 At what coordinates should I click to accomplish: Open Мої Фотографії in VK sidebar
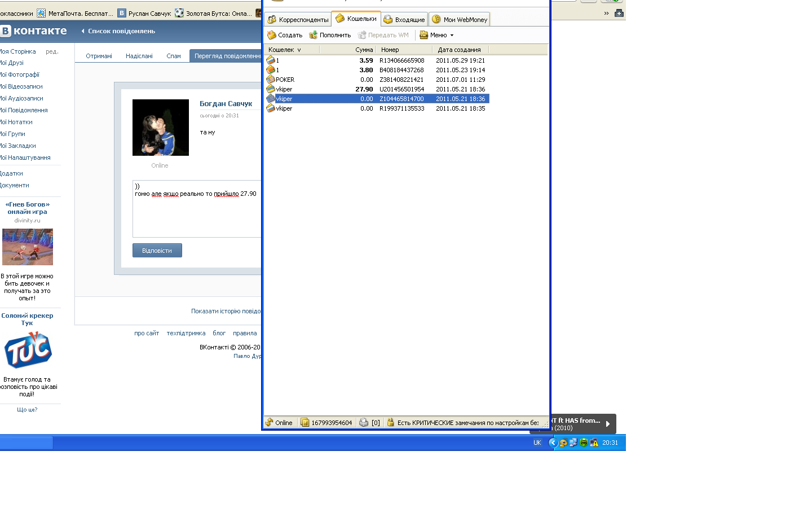20,75
